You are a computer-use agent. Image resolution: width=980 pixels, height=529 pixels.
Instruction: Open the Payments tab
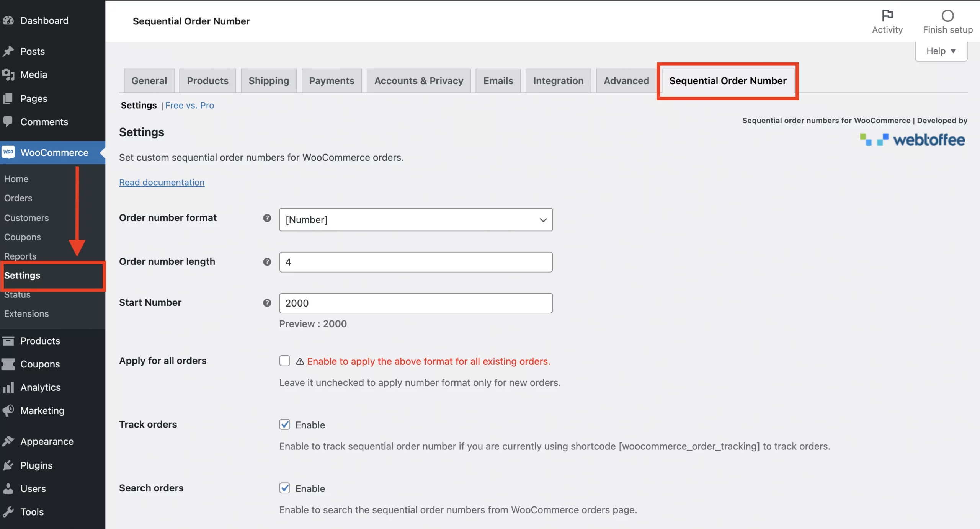(x=332, y=81)
